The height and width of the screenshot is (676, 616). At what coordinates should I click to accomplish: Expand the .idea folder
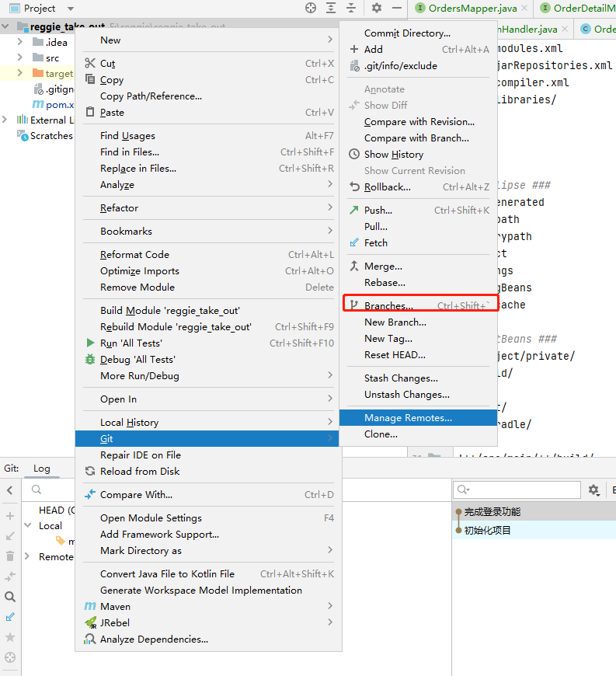(x=20, y=42)
